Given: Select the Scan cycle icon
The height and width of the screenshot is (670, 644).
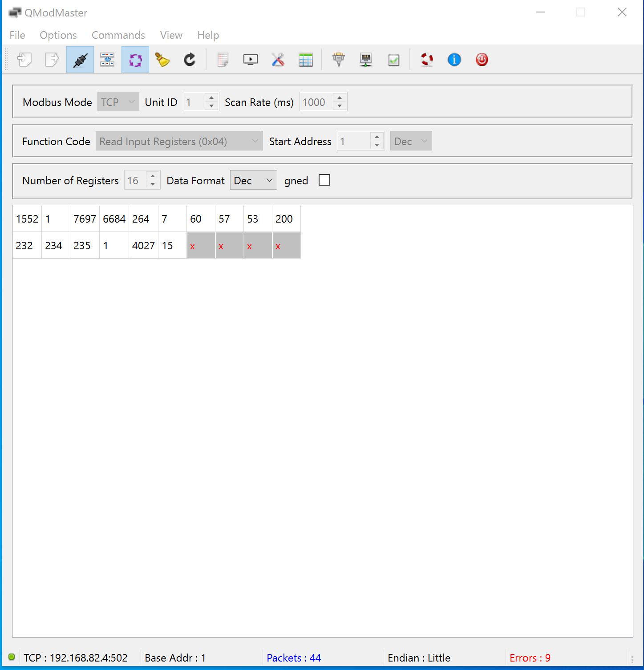Looking at the screenshot, I should click(x=135, y=59).
